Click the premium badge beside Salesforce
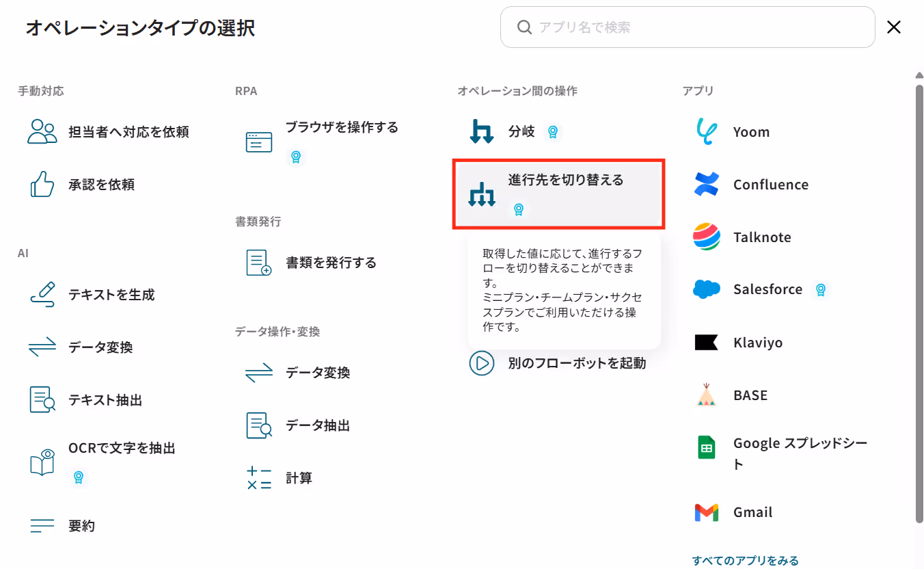 click(x=821, y=290)
